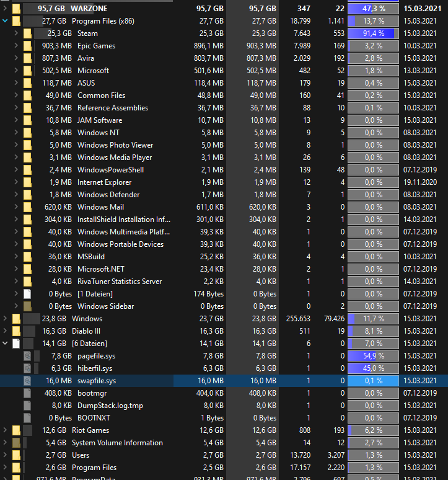Click the hiberfil.sys system file icon
The image size is (448, 480).
(27, 368)
